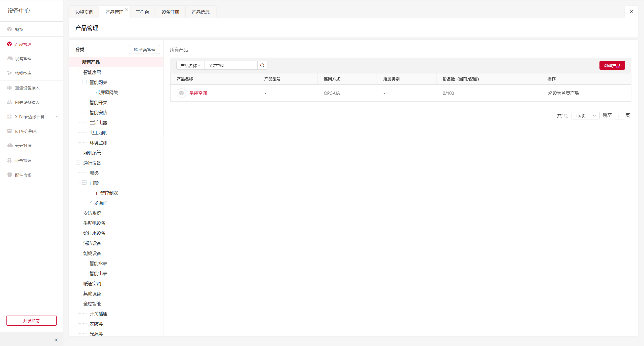Viewport: 644px width, 346px height.
Task: Collapse the 智能家居 tree node
Action: 78,72
